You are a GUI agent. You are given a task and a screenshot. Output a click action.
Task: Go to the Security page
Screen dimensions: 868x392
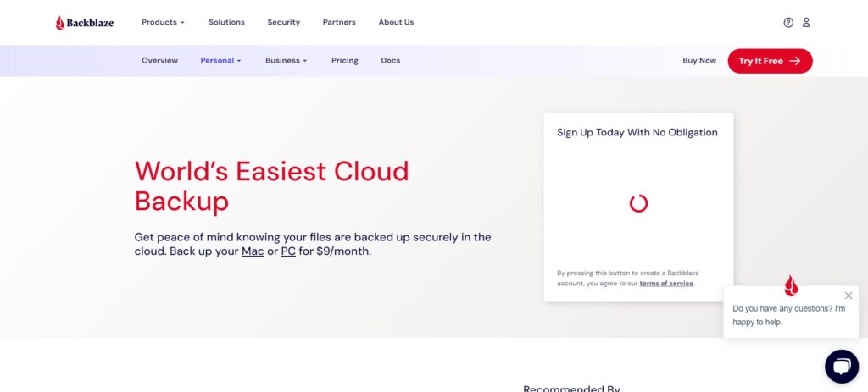click(283, 22)
